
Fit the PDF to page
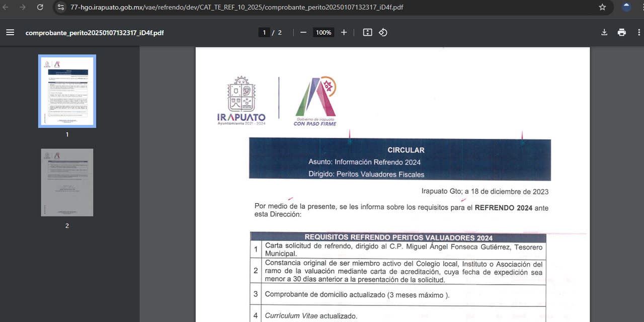368,32
